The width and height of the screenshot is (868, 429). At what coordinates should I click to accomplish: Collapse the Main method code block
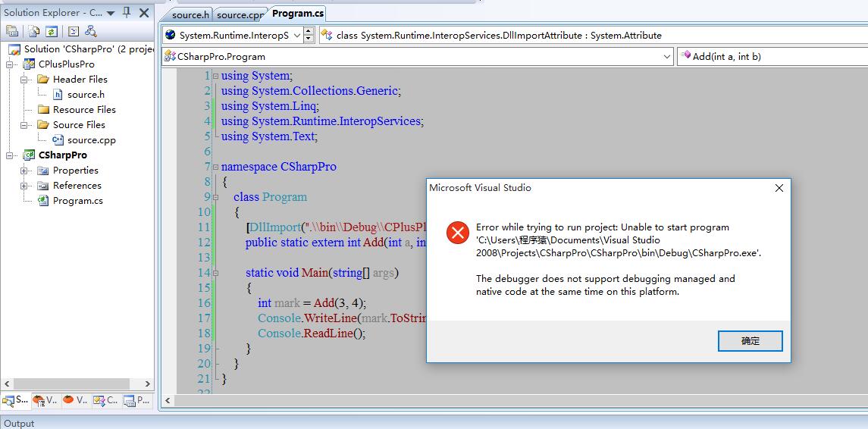216,273
